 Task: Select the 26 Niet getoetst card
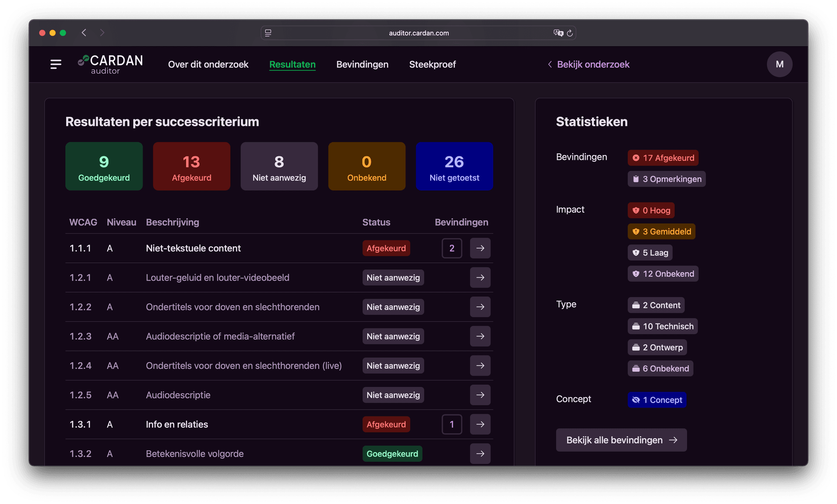[x=454, y=166]
